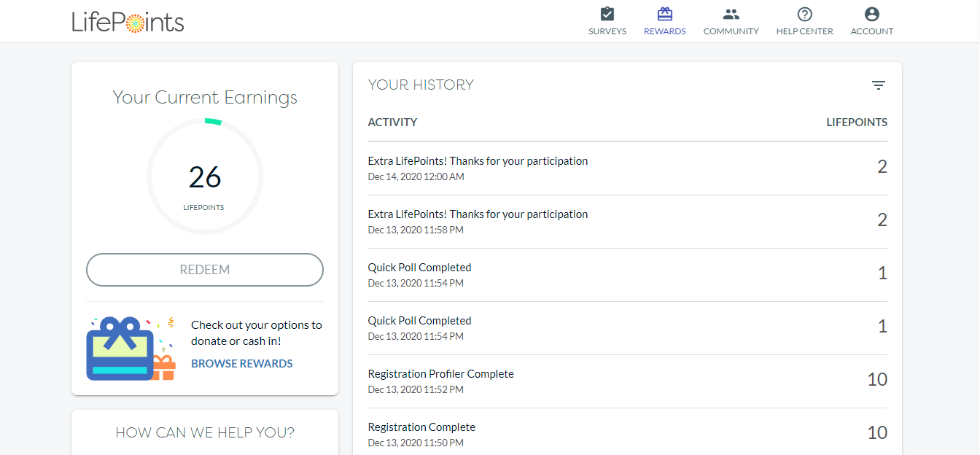Image resolution: width=980 pixels, height=455 pixels.
Task: Select the Dec 14, 2020 12:00 AM entry
Action: (628, 168)
